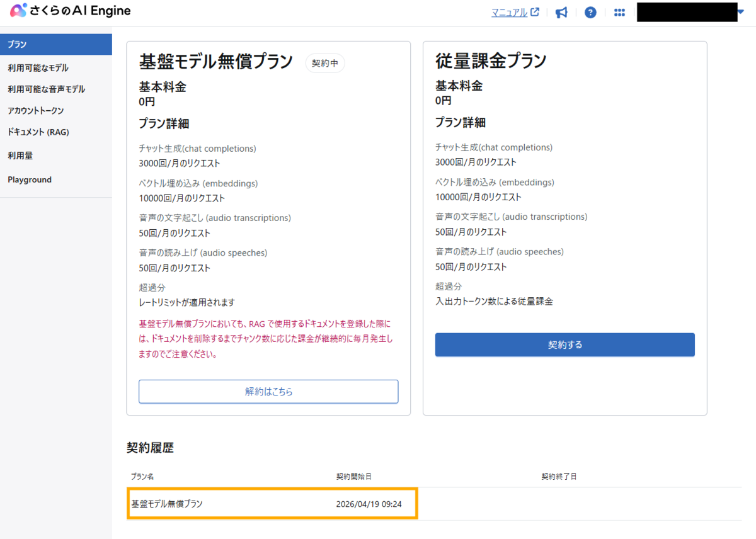This screenshot has height=539, width=756.
Task: Click the 解約はこちら button
Action: (x=268, y=391)
